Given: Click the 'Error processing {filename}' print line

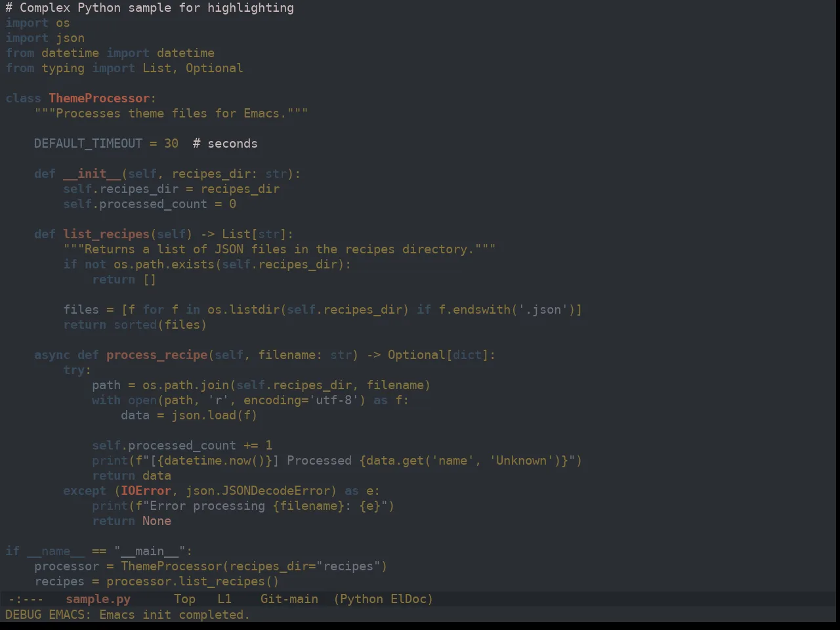Looking at the screenshot, I should (243, 506).
